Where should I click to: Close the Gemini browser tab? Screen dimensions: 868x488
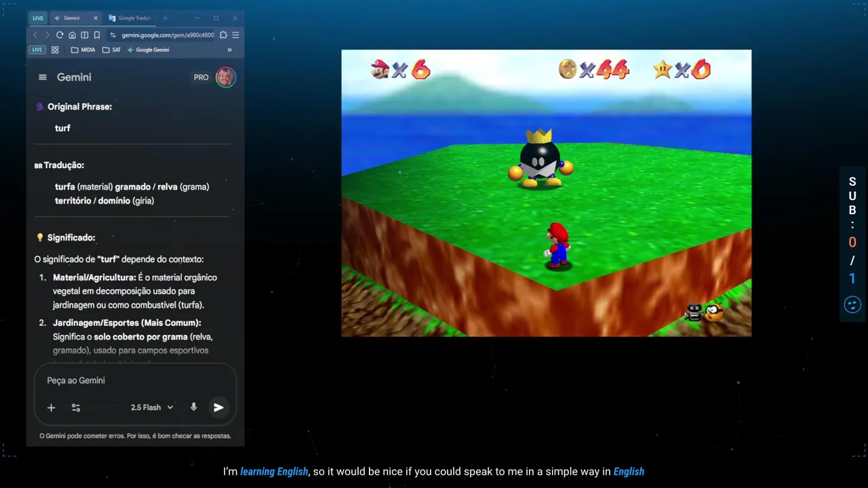pos(96,18)
